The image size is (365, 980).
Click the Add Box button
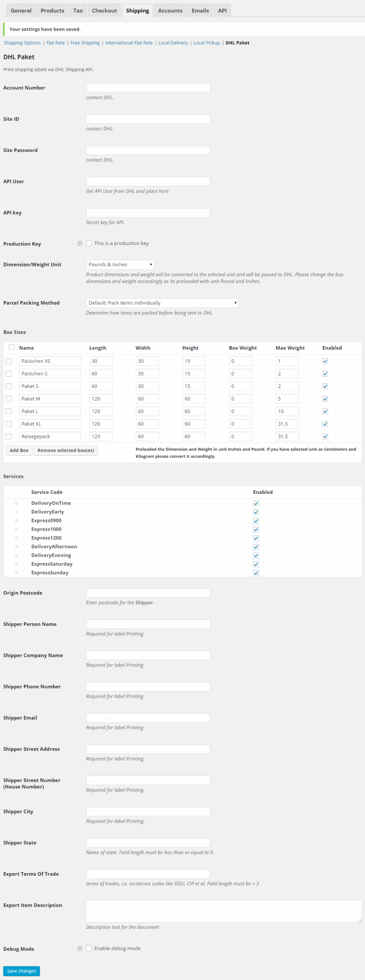point(19,451)
